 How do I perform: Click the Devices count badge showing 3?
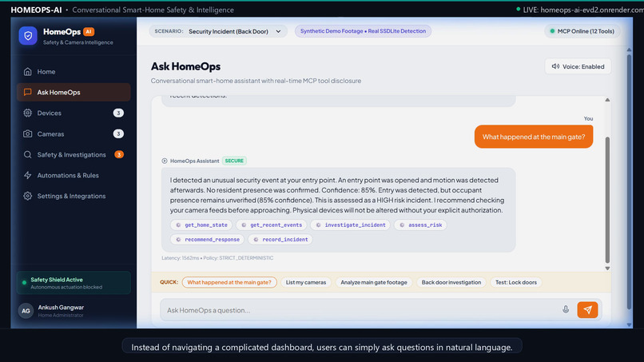[118, 113]
